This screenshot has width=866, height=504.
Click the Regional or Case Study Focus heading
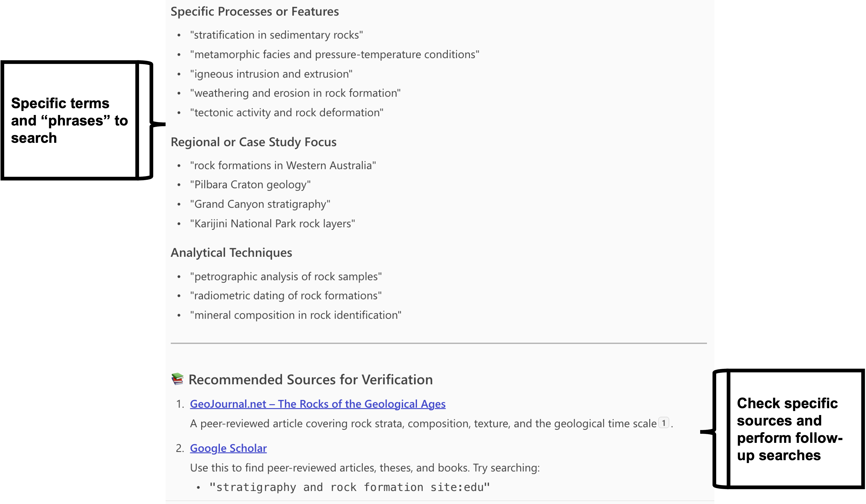click(x=253, y=142)
